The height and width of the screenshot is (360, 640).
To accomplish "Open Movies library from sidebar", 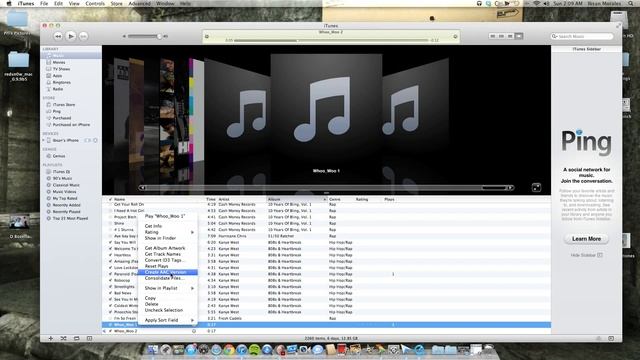I will (59, 62).
